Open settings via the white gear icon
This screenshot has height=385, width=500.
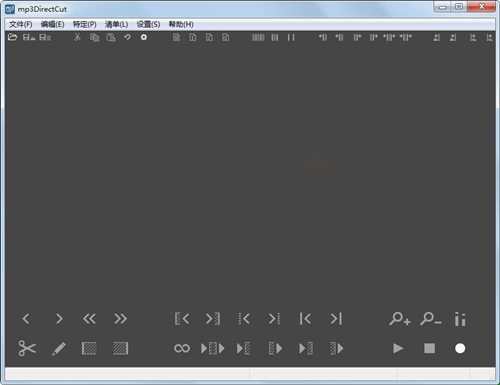pyautogui.click(x=144, y=37)
